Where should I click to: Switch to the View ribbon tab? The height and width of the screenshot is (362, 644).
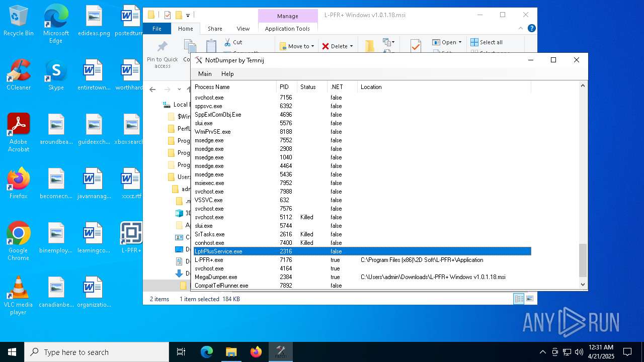pyautogui.click(x=243, y=29)
